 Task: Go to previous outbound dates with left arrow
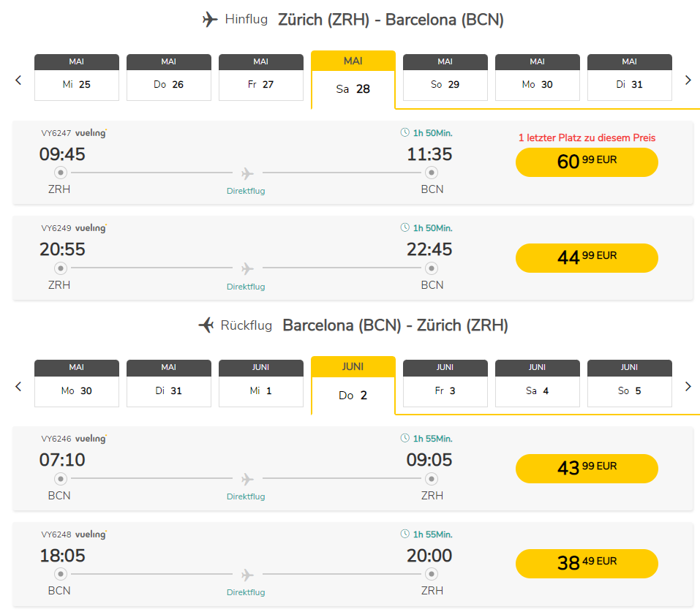19,80
